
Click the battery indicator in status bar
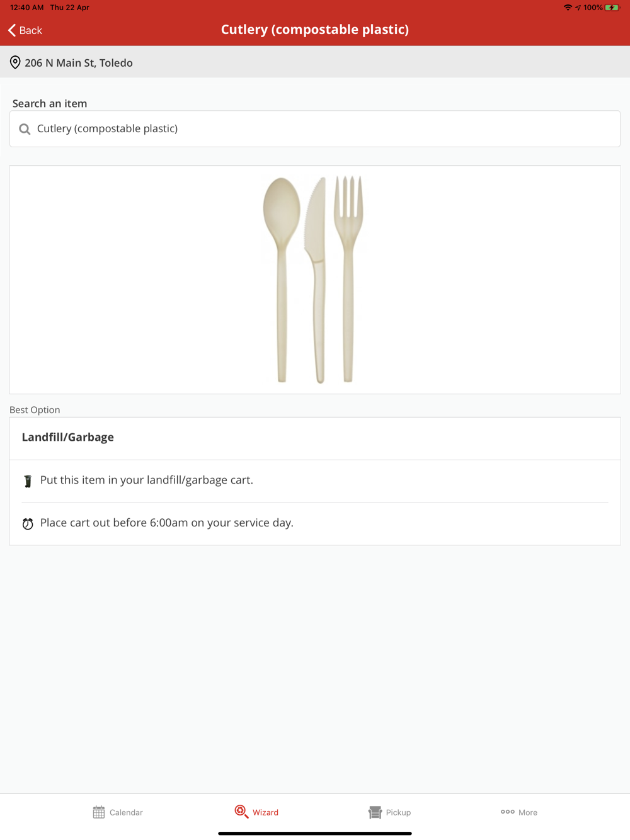pos(612,8)
